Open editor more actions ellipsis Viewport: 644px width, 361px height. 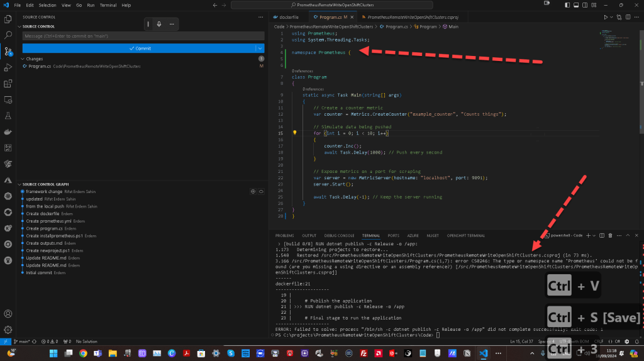click(x=636, y=17)
